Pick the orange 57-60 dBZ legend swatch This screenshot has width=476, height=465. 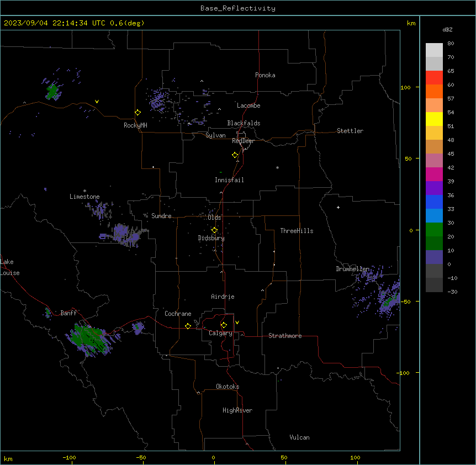(x=434, y=91)
